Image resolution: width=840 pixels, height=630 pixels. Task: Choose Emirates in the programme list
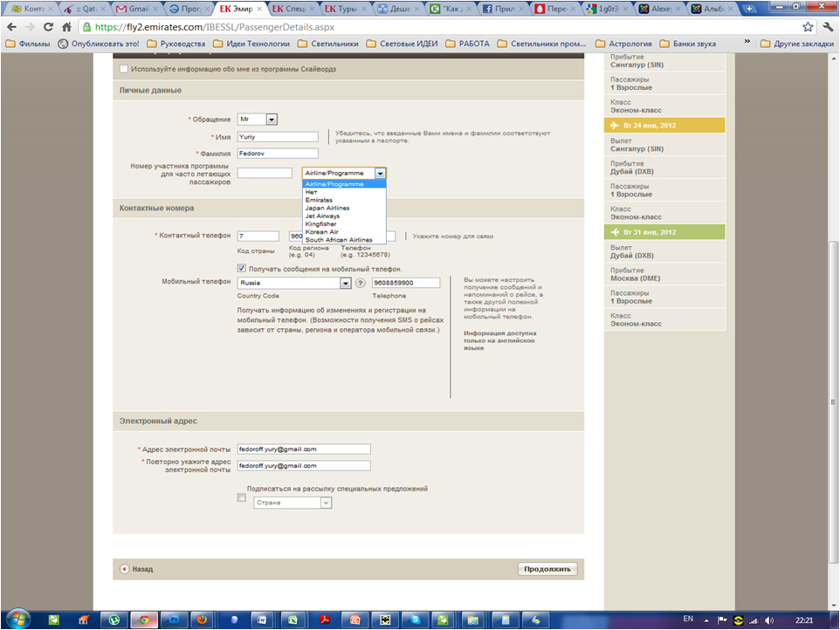point(344,200)
